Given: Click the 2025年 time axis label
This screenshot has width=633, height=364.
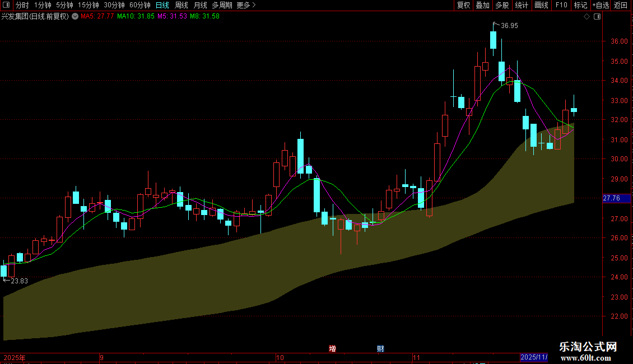Looking at the screenshot, I should pos(15,357).
